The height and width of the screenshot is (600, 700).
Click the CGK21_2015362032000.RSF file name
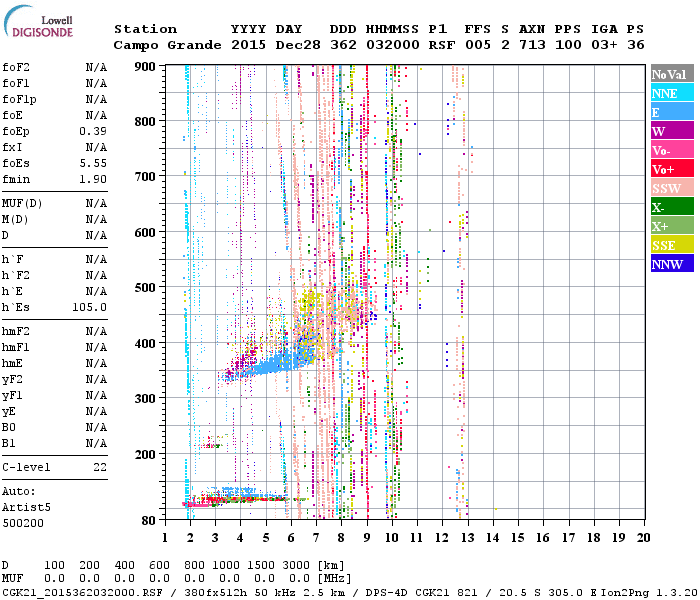[x=82, y=592]
